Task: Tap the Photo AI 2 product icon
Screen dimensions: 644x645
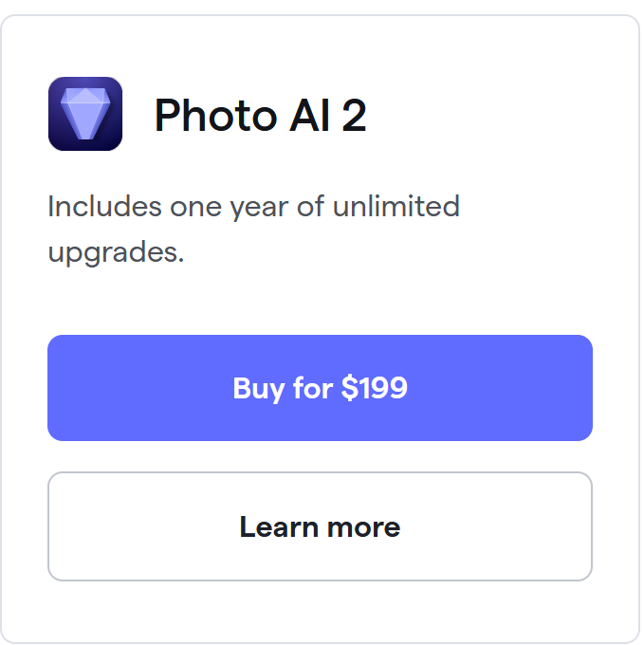Action: [85, 114]
